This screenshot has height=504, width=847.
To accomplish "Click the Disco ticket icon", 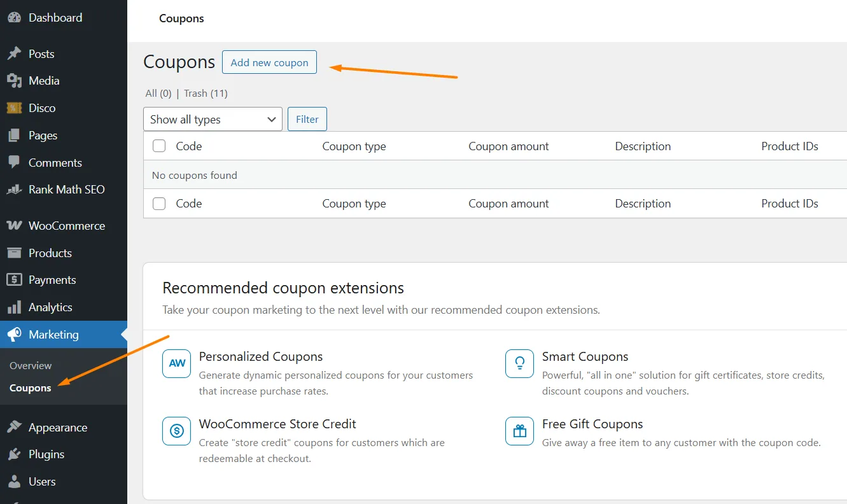I will 14,108.
